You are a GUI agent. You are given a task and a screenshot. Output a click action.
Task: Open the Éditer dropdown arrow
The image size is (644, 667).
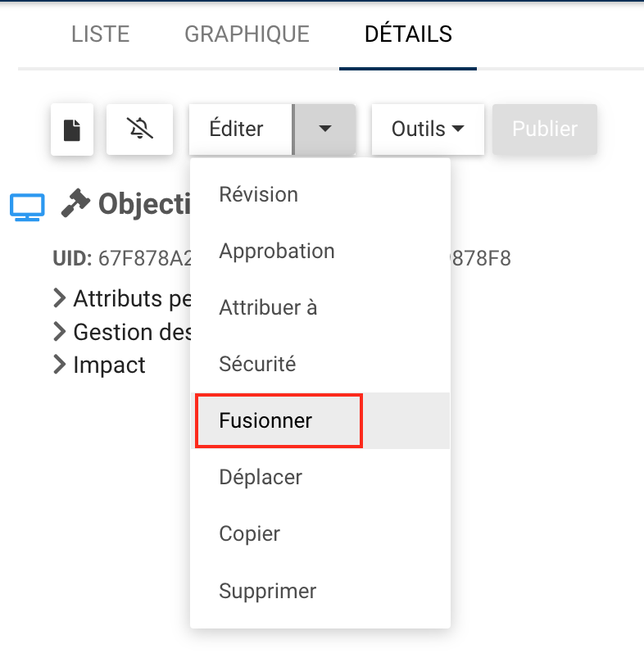(x=324, y=129)
